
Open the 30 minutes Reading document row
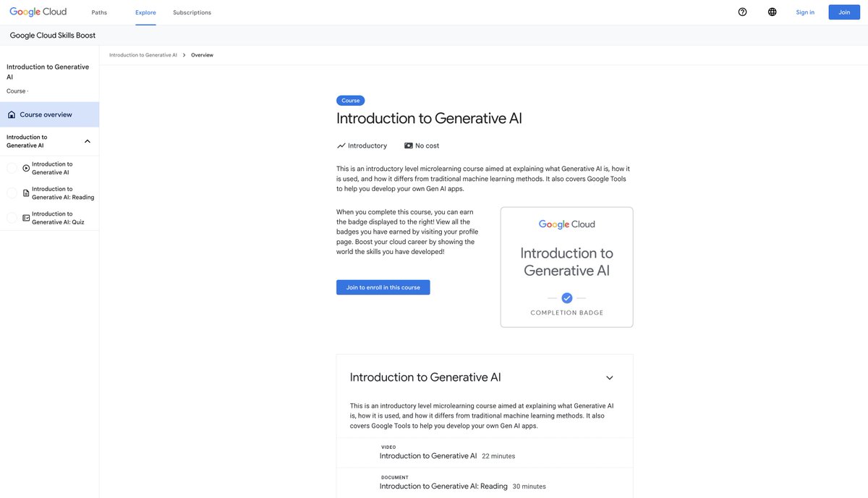(485, 483)
